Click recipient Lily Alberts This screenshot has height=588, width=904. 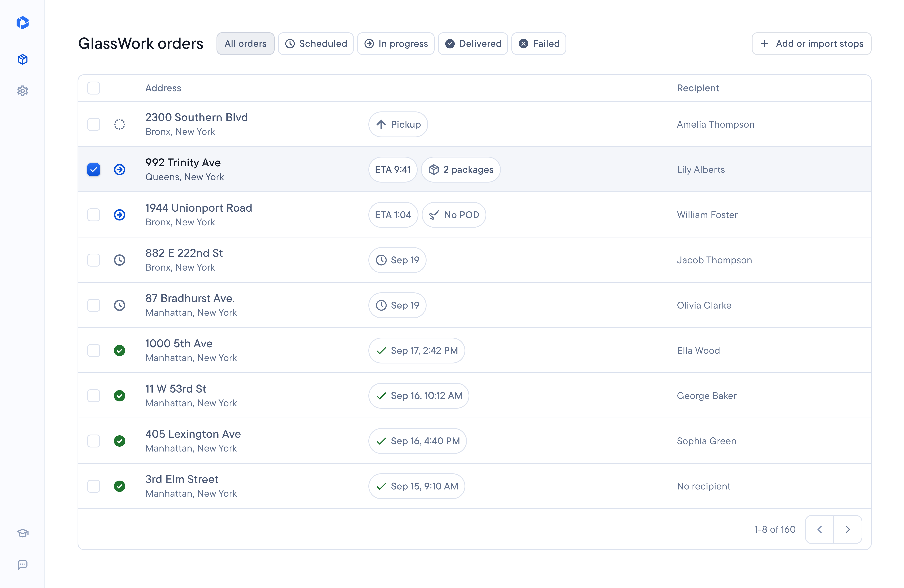point(701,169)
